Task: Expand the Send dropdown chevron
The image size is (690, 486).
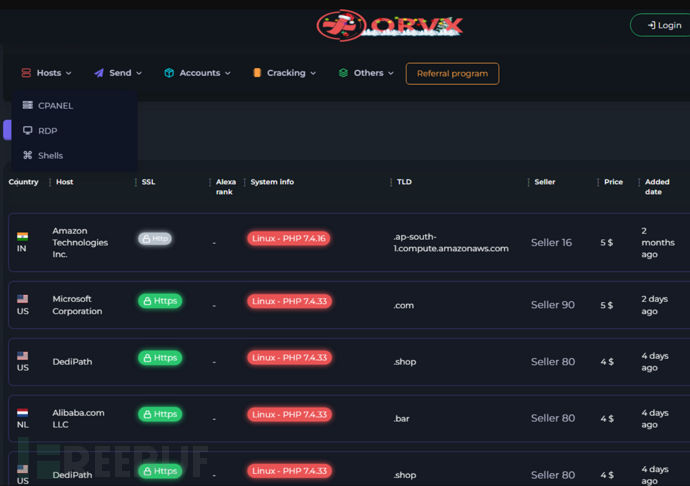Action: 139,73
